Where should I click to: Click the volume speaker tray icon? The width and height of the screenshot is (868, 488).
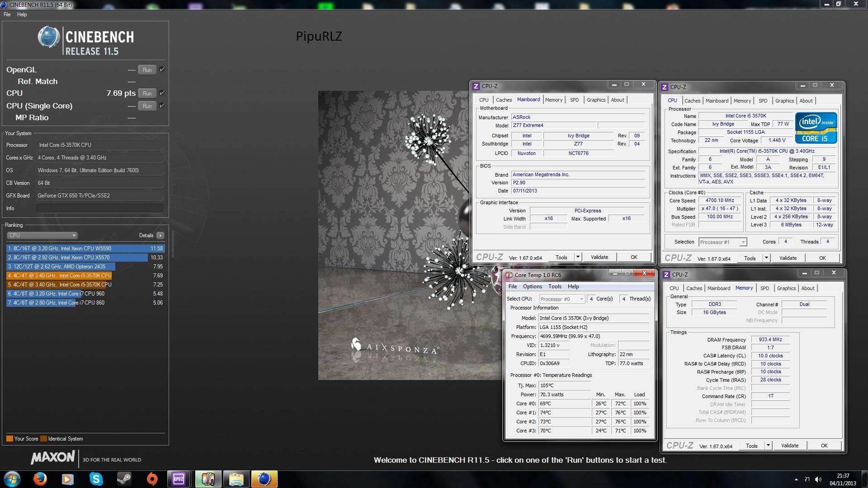[818, 479]
